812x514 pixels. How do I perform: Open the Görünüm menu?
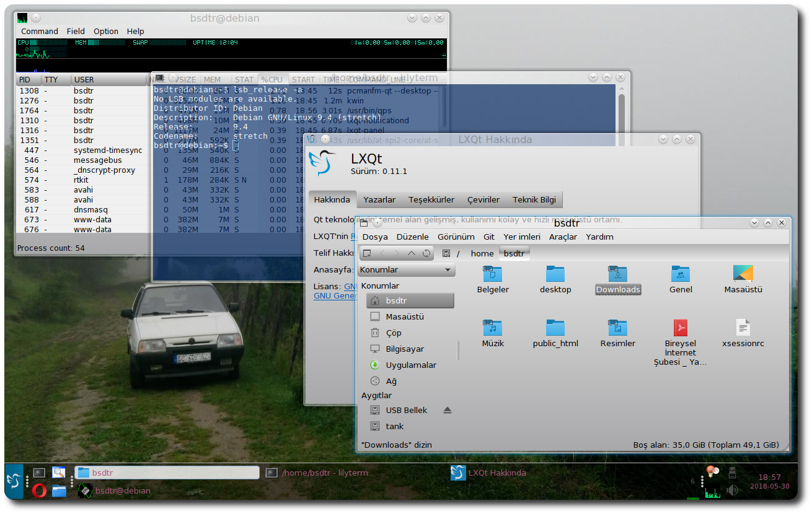pos(456,237)
